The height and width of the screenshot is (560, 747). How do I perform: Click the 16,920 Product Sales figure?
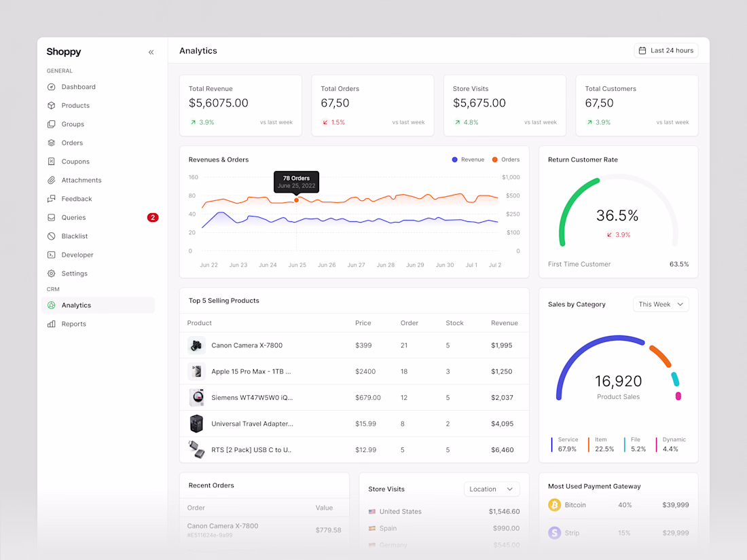click(619, 381)
